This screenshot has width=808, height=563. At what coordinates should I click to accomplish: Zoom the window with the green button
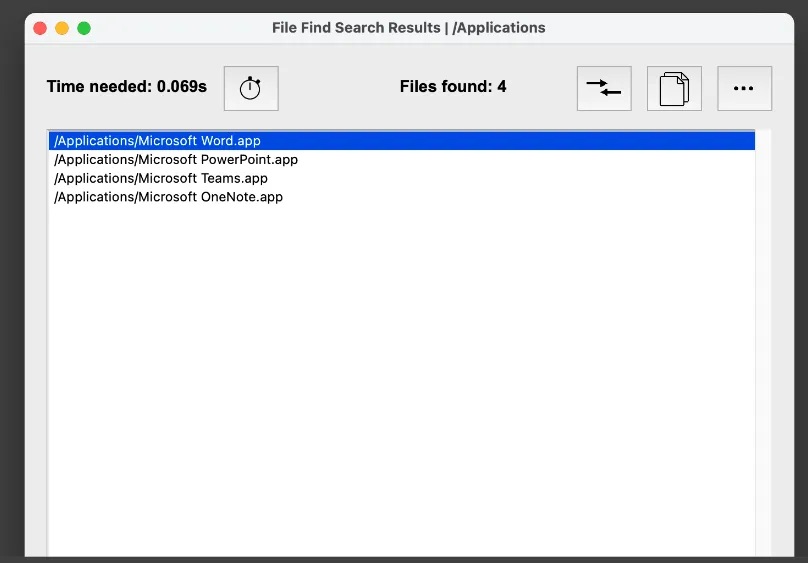pyautogui.click(x=84, y=28)
